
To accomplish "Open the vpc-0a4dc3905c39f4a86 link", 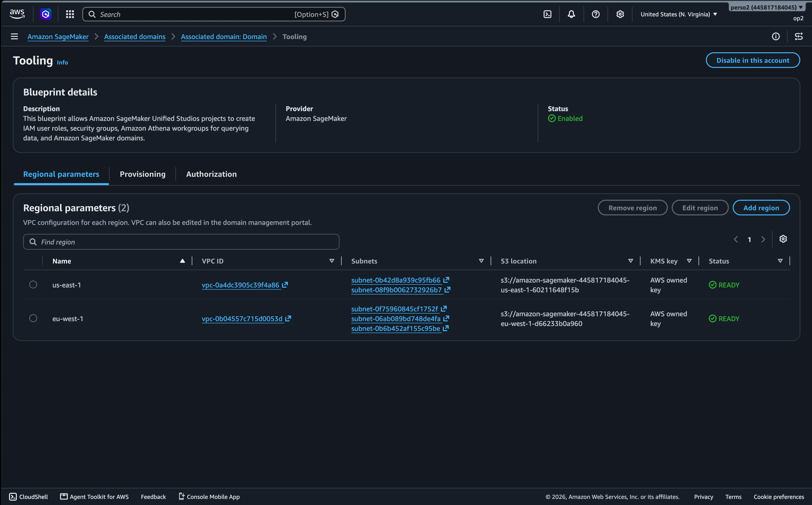I will tap(241, 285).
